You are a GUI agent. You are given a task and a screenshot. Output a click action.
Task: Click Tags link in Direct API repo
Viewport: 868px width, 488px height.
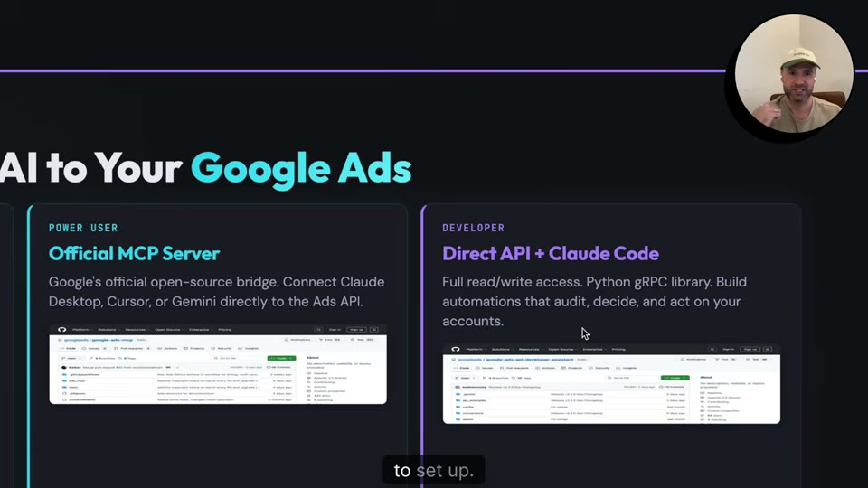pyautogui.click(x=522, y=378)
